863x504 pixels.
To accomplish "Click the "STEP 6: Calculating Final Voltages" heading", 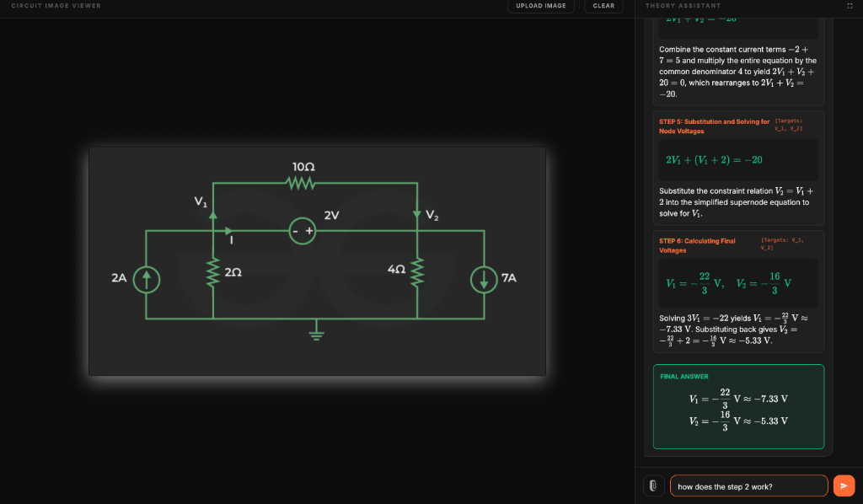I will pyautogui.click(x=697, y=246).
